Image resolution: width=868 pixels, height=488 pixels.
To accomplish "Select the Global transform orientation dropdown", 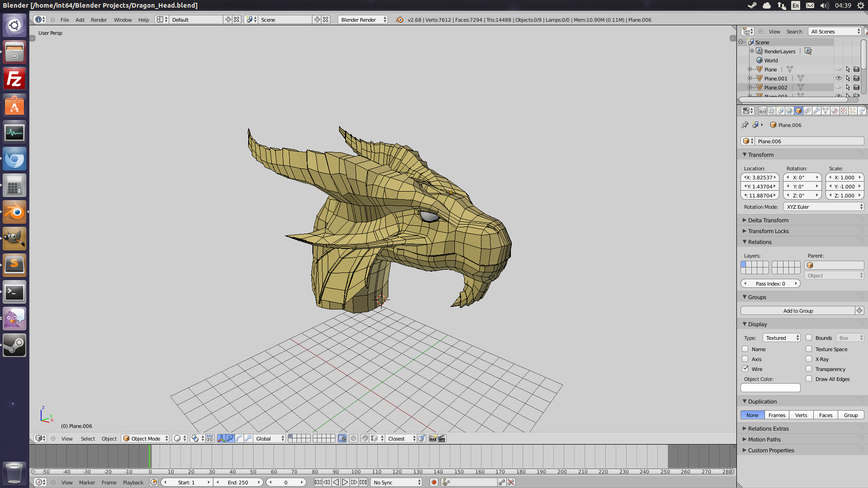I will [269, 439].
